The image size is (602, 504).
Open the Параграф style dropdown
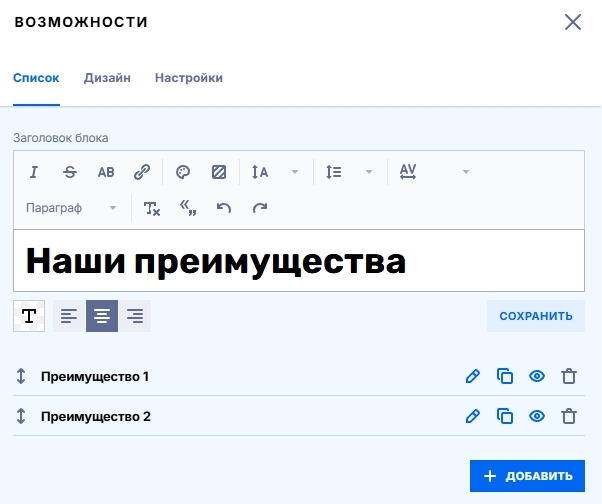point(71,208)
